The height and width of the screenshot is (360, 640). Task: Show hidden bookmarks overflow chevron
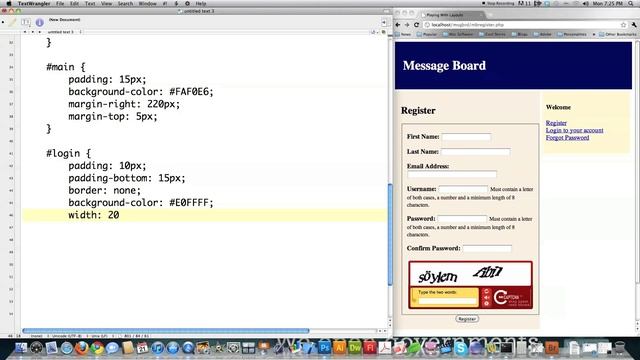[x=594, y=34]
